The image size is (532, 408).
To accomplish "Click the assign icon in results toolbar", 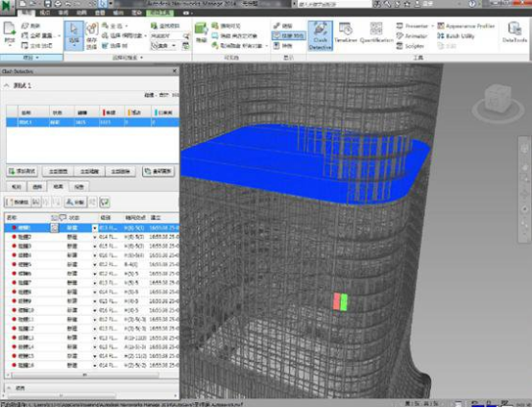I will [75, 203].
